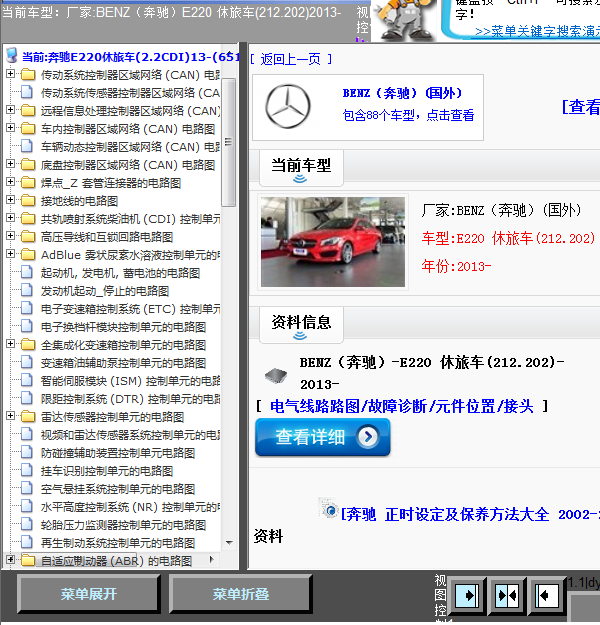Click the document icon for 再生制动系统控制单元的电路图
This screenshot has height=625, width=600.
pos(27,542)
